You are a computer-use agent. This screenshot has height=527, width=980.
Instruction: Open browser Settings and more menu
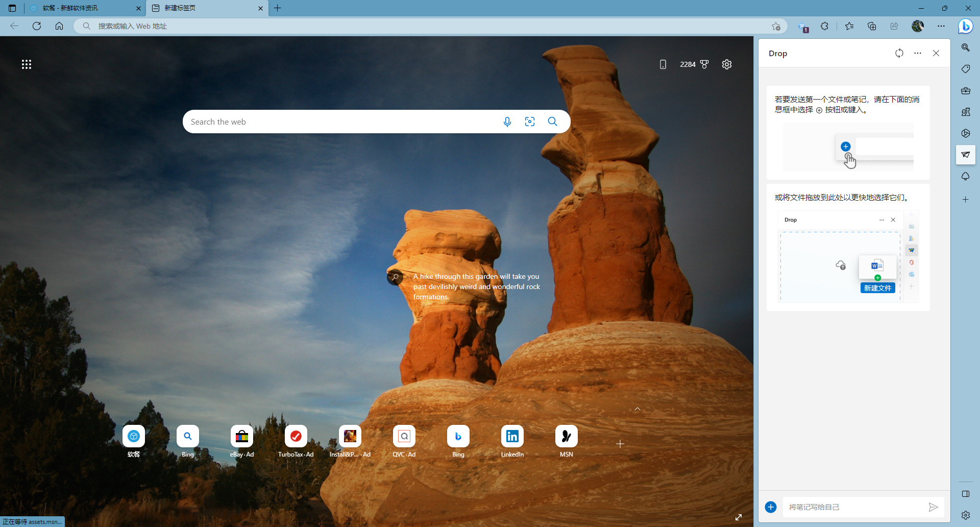(x=941, y=26)
